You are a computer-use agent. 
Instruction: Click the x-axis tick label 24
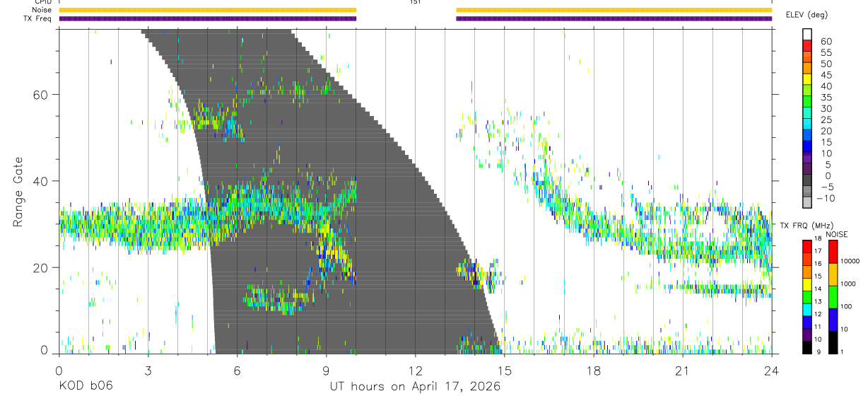771,370
